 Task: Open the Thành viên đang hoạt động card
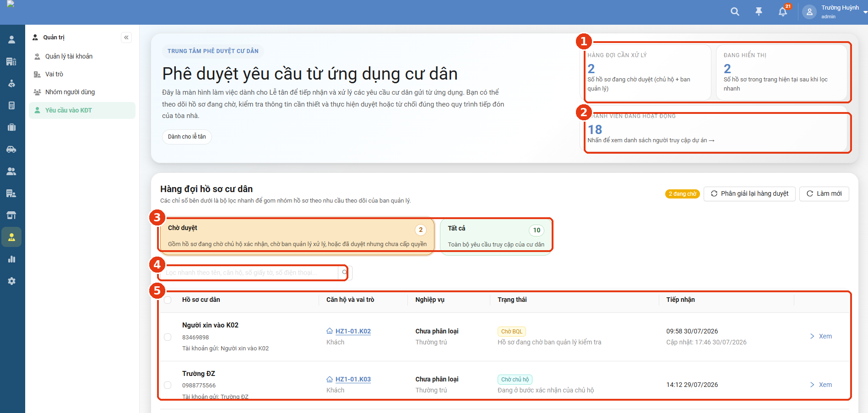[714, 129]
